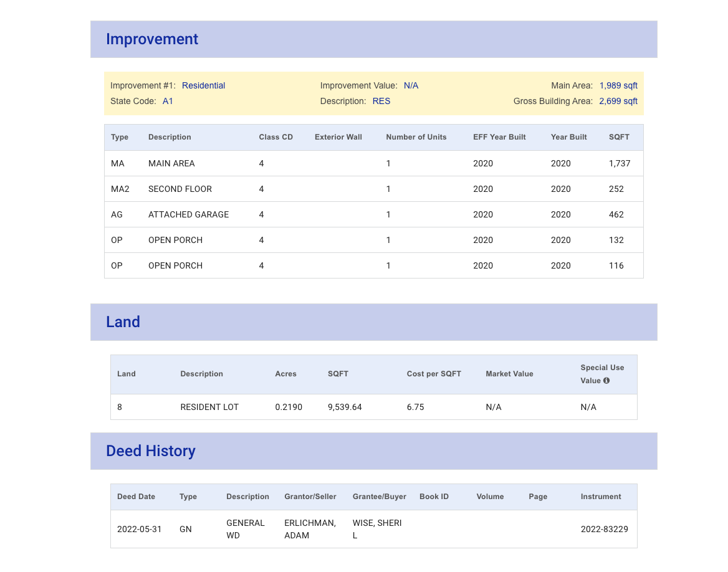Click the ATTACHED GARAGE description cell
The height and width of the screenshot is (572, 728).
tap(188, 214)
